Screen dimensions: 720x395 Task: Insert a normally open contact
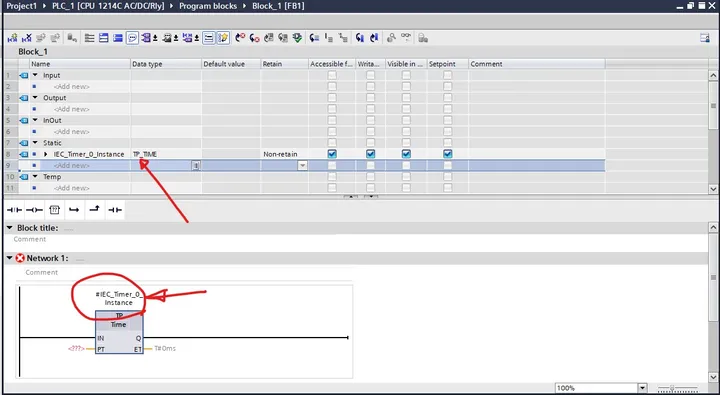coord(14,210)
